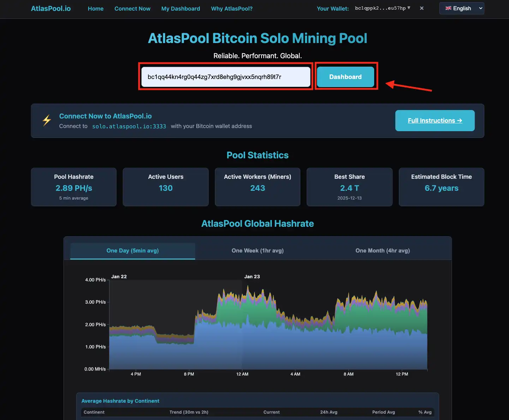The width and height of the screenshot is (509, 420).
Task: Clear the wallet with the X icon
Action: [421, 8]
